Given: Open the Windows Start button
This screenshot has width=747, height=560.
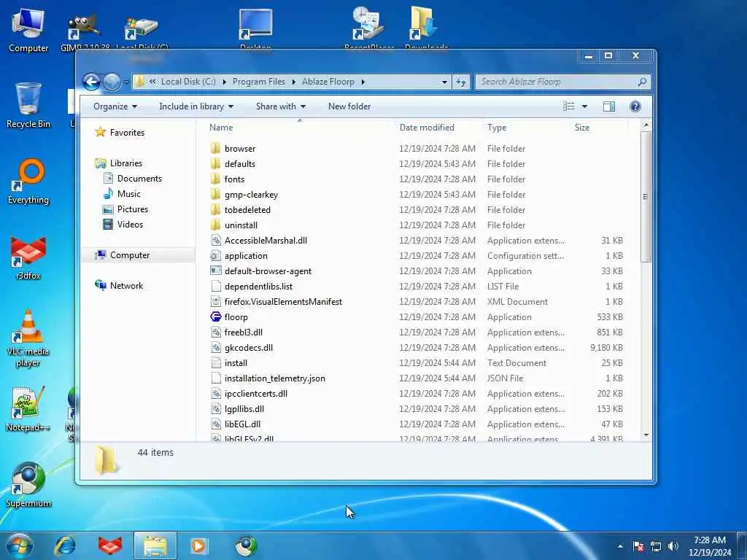Looking at the screenshot, I should coord(20,545).
